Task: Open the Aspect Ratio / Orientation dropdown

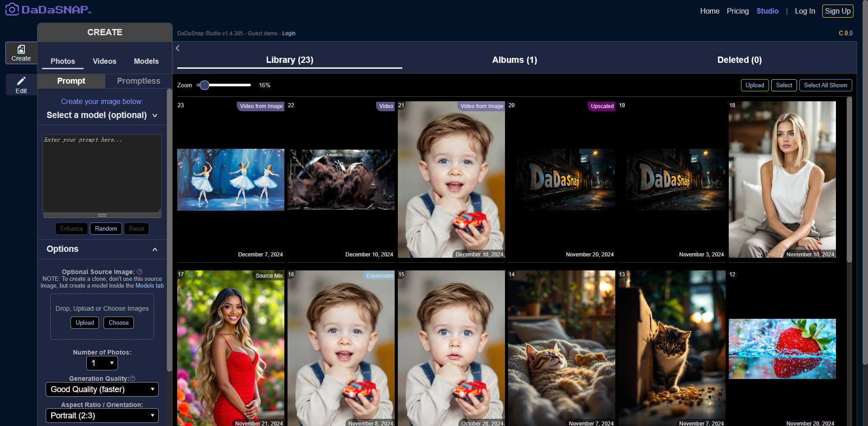Action: coord(102,415)
